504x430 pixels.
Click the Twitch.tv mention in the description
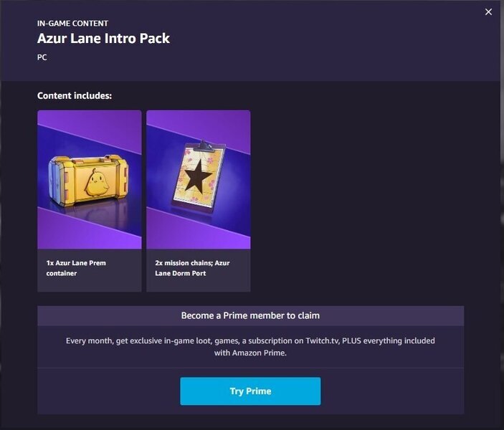click(x=323, y=340)
